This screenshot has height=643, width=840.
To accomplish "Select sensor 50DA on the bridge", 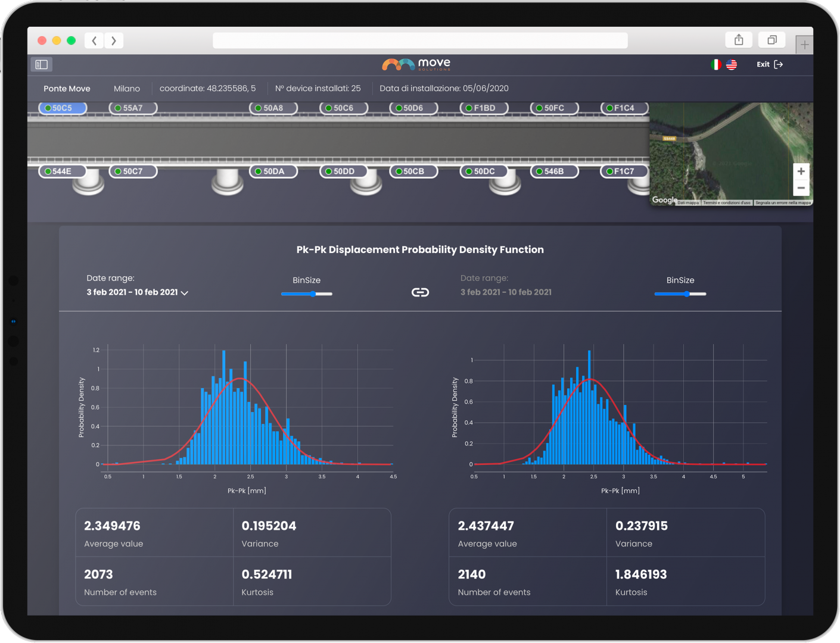I will pos(273,171).
